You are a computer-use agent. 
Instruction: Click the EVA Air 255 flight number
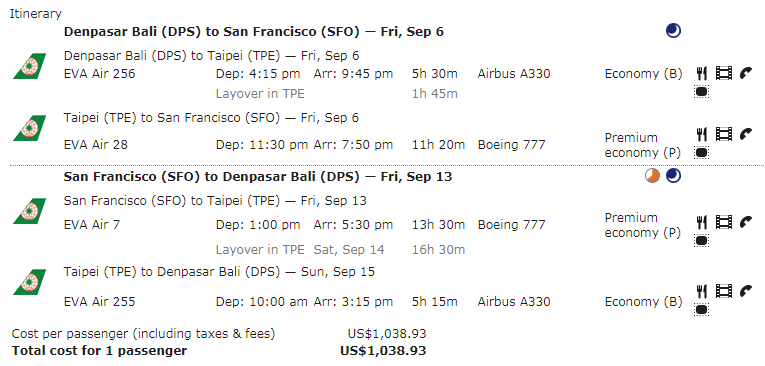point(100,302)
